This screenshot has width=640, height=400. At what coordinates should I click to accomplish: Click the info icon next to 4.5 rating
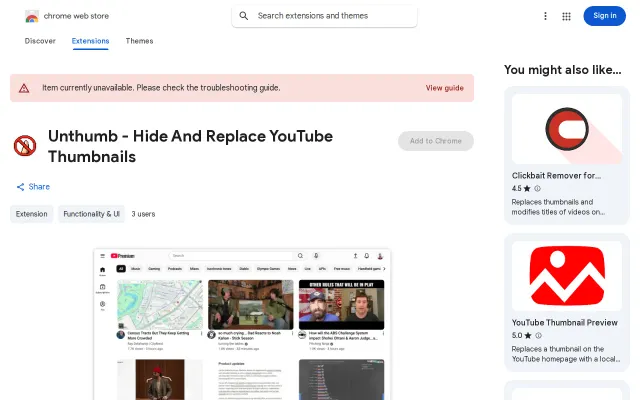537,189
